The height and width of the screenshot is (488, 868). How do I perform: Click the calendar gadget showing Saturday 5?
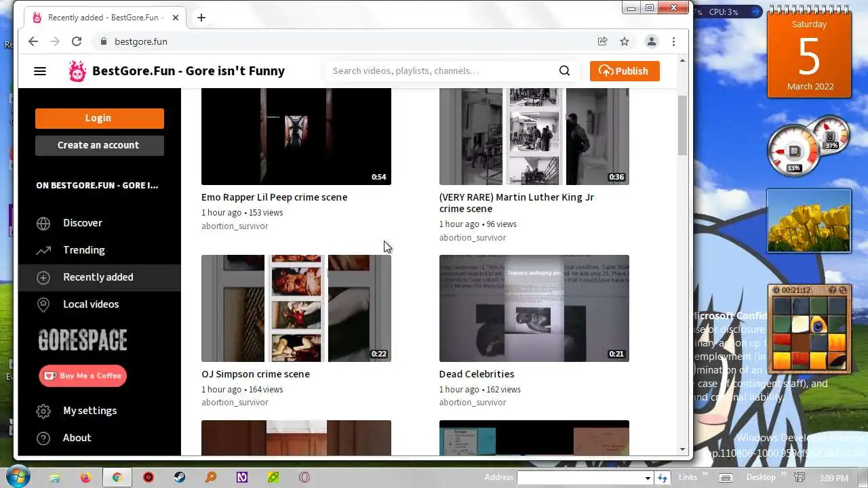coord(809,54)
